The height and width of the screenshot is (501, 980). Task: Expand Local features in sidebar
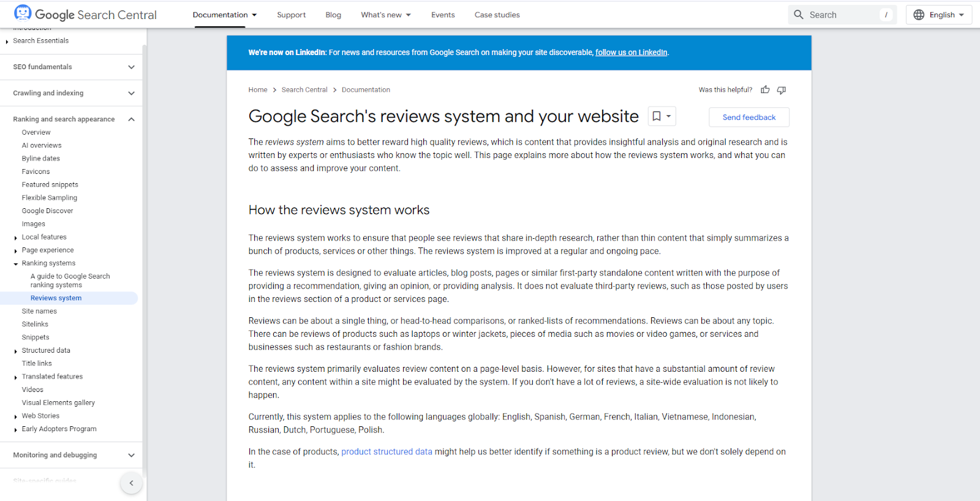[x=15, y=238]
